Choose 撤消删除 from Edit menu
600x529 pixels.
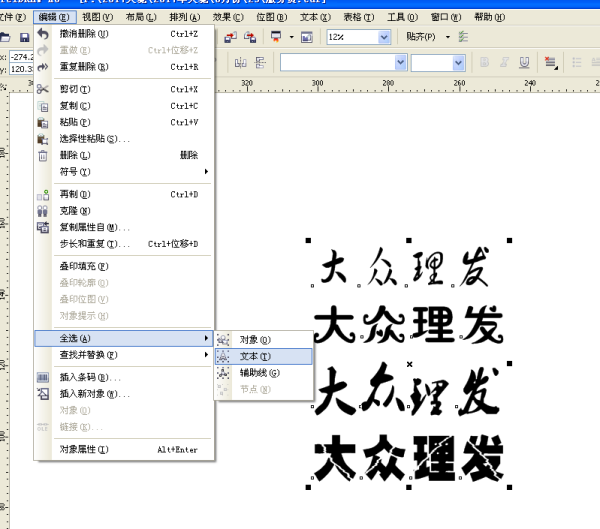click(x=124, y=34)
